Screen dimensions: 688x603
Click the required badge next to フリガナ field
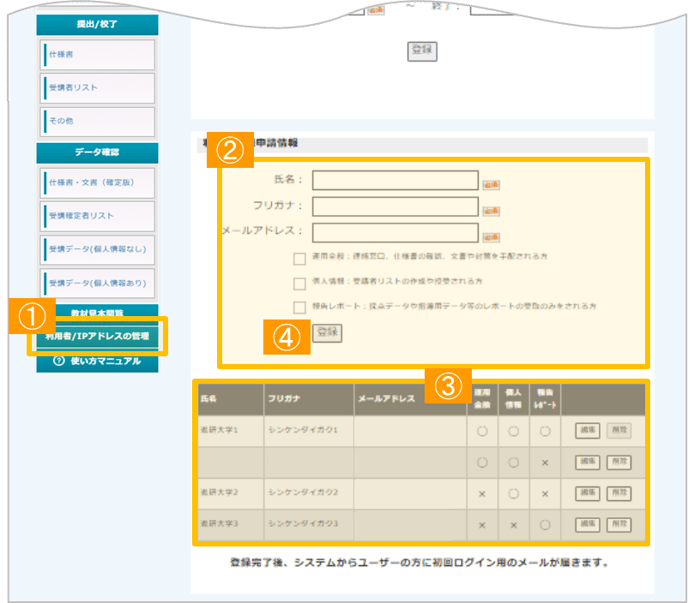tap(491, 210)
